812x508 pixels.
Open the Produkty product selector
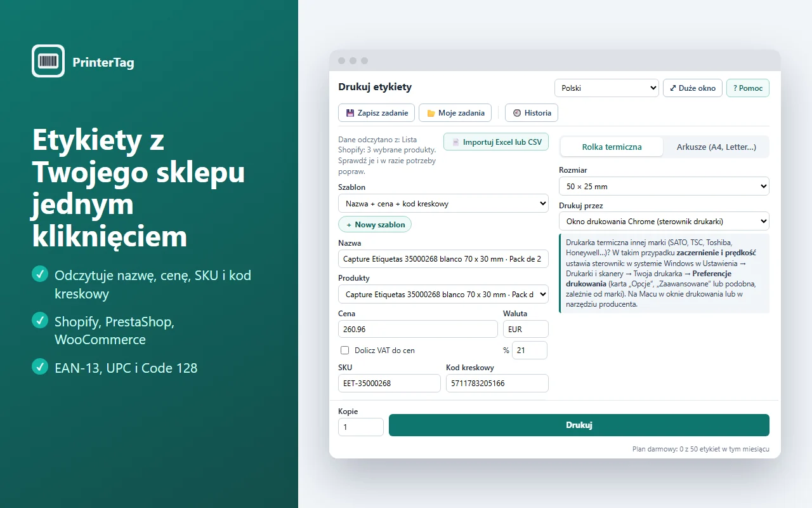click(x=443, y=294)
